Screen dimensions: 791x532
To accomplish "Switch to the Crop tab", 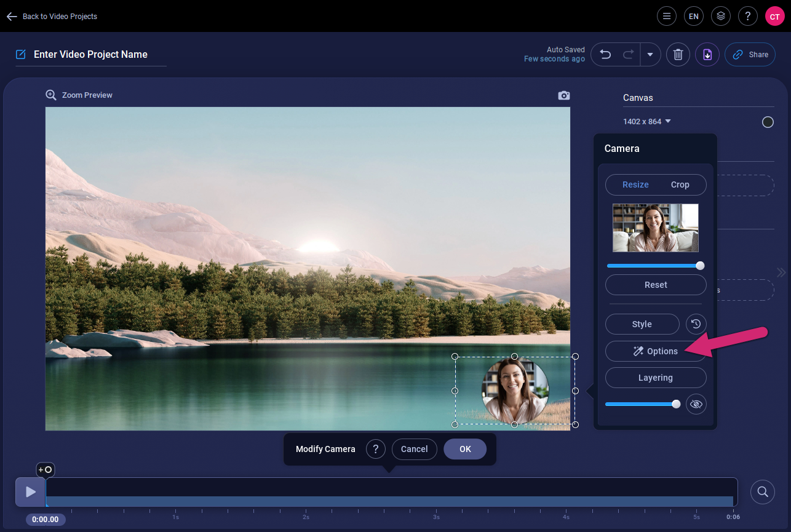I will [x=680, y=185].
